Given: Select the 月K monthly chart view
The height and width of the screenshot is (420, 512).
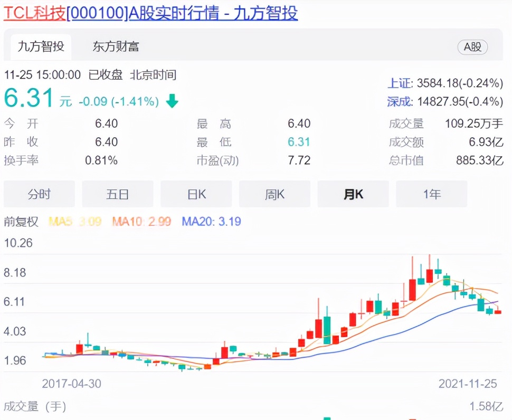Looking at the screenshot, I should tap(353, 194).
